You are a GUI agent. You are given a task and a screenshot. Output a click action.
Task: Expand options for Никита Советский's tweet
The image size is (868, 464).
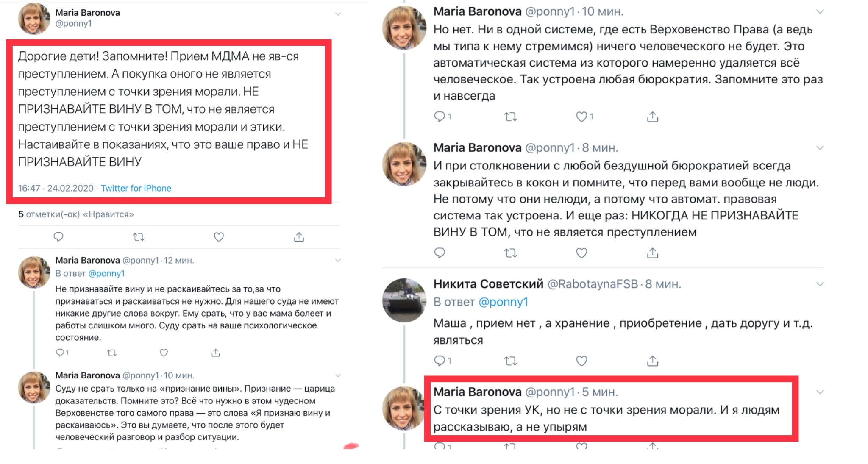[x=820, y=284]
